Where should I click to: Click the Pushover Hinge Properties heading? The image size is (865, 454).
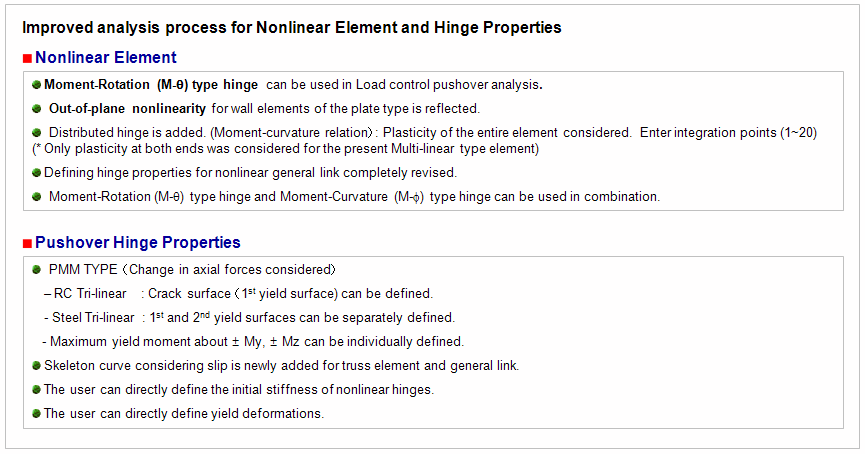(x=137, y=242)
